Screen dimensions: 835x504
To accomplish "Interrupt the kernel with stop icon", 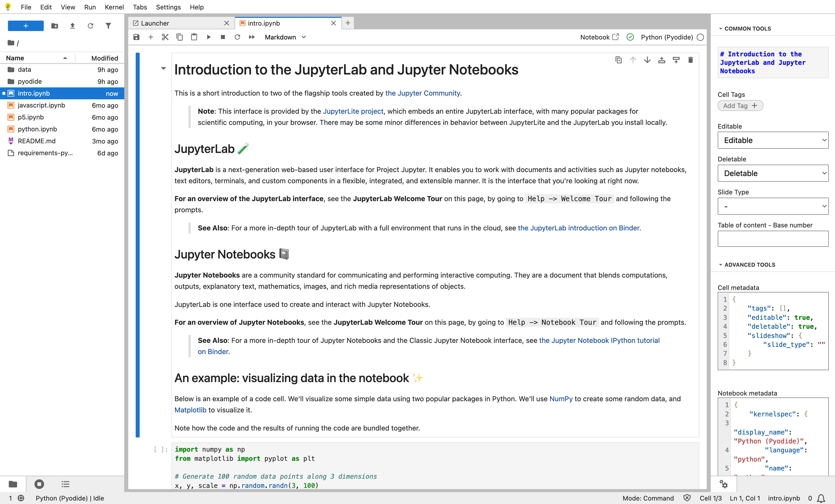I will click(x=223, y=37).
